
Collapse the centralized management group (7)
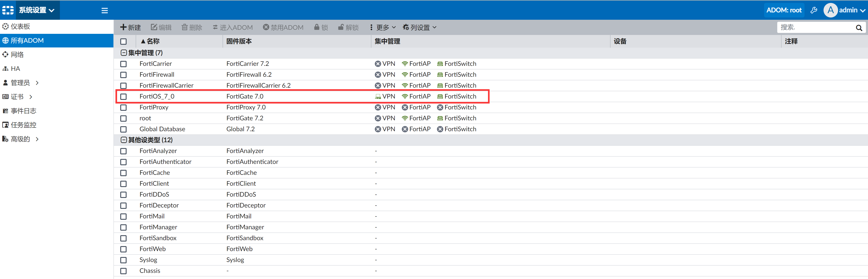click(x=124, y=53)
